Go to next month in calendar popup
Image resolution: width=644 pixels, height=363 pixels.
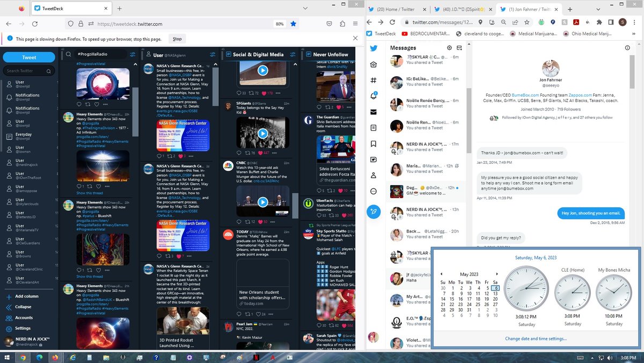click(x=497, y=274)
